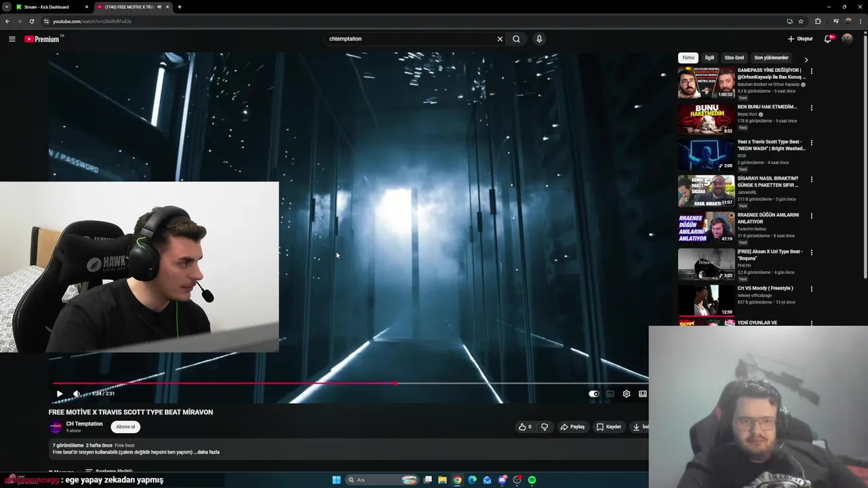868x488 pixels.
Task: Open options for SİGARAYI NASIL BIRAKTIM video
Action: [812, 180]
